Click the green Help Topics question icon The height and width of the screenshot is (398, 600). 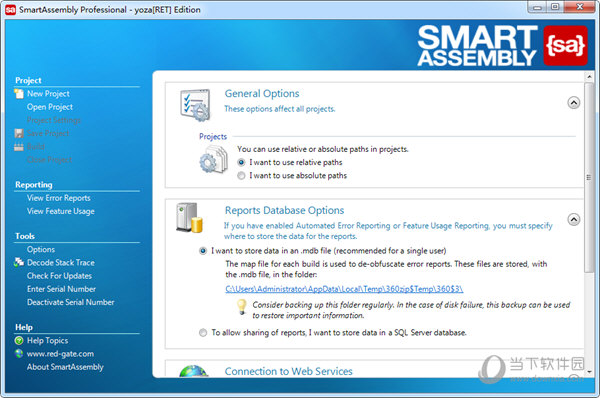[x=19, y=341]
